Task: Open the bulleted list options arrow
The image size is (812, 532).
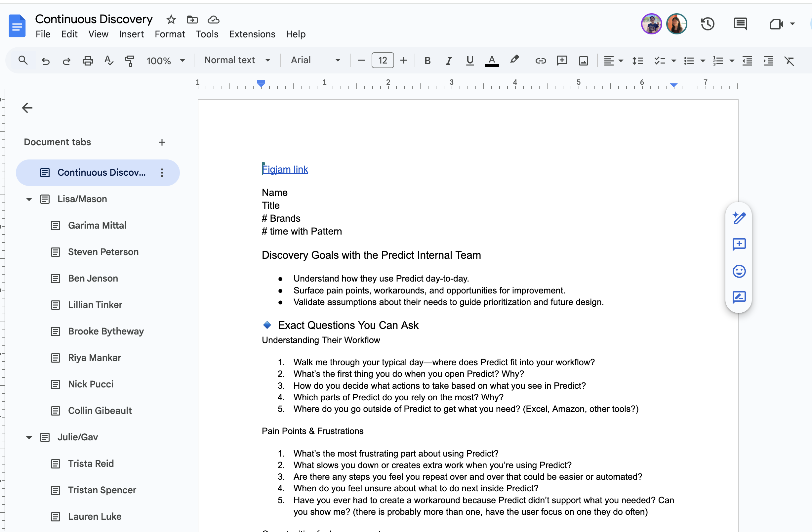Action: pyautogui.click(x=703, y=61)
